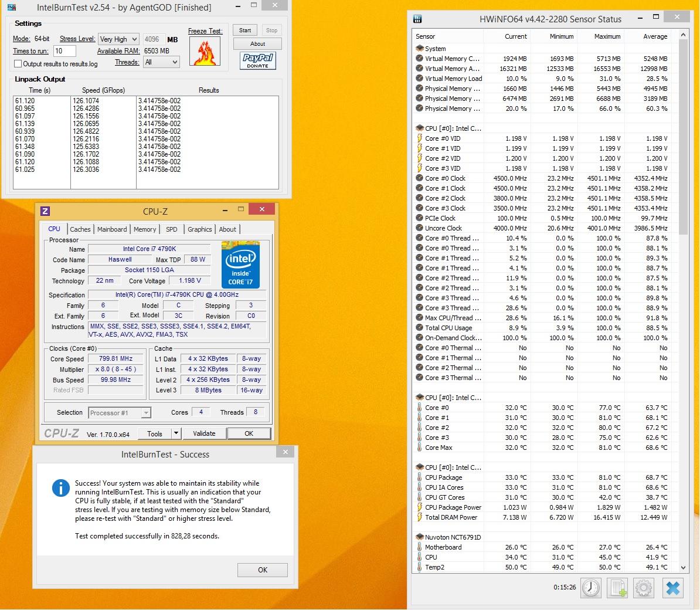The height and width of the screenshot is (610, 700).
Task: Click the On-Demand Clock sensor row
Action: (x=545, y=338)
